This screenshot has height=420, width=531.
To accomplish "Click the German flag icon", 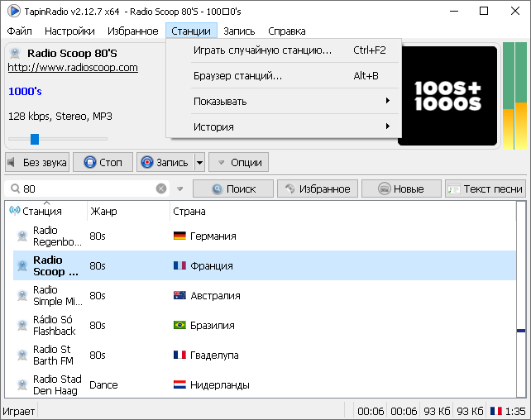I will (x=179, y=236).
